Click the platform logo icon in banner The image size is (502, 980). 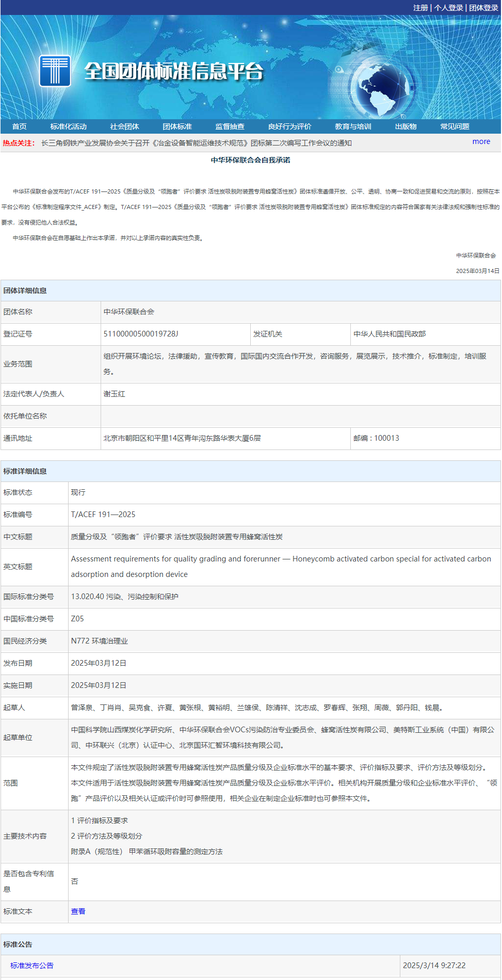point(55,71)
